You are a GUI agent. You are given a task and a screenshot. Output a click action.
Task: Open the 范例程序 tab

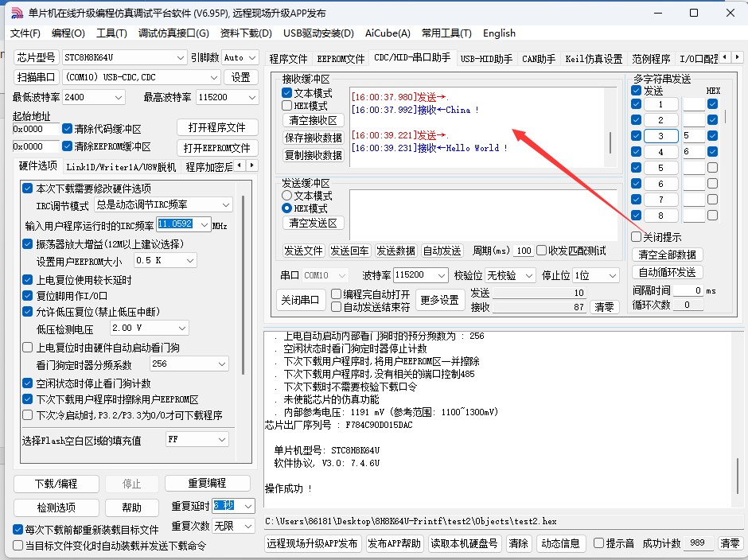coord(651,59)
